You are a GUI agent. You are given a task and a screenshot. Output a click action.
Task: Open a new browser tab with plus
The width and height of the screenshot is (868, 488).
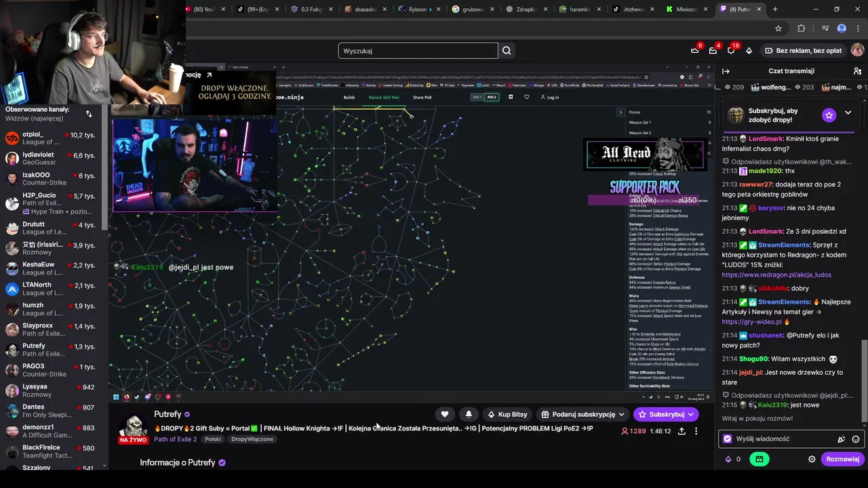click(x=775, y=9)
